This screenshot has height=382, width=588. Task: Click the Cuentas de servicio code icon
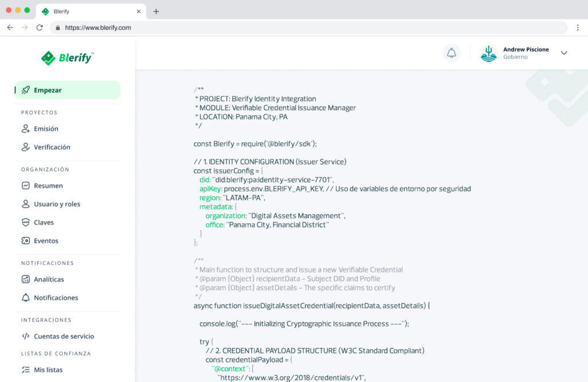[x=25, y=337]
